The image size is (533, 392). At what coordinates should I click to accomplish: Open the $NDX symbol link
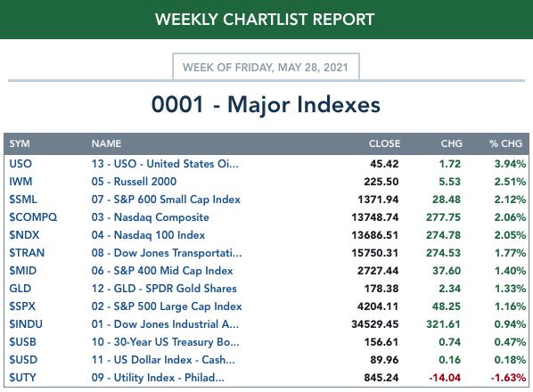(24, 235)
